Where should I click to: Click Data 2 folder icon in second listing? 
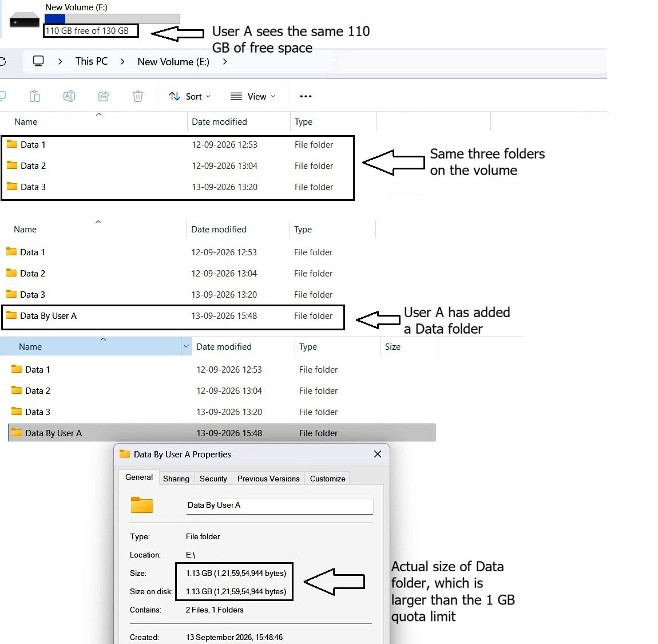pos(11,272)
